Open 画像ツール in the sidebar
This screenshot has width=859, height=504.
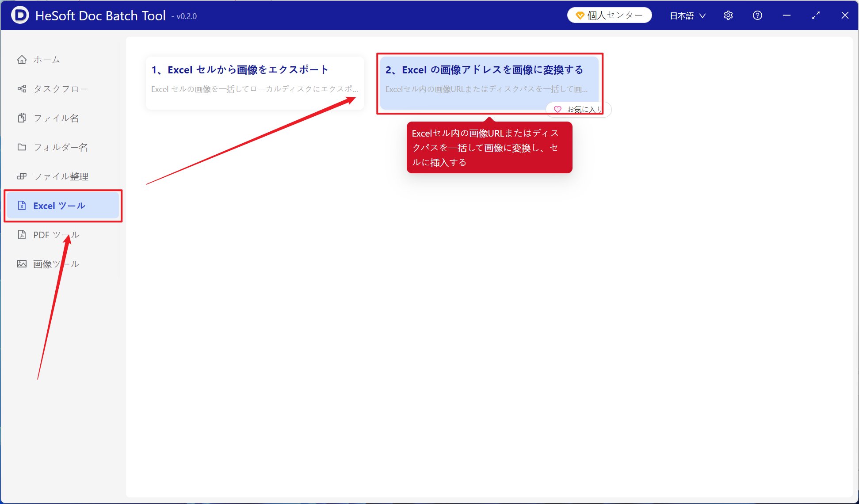pyautogui.click(x=63, y=264)
